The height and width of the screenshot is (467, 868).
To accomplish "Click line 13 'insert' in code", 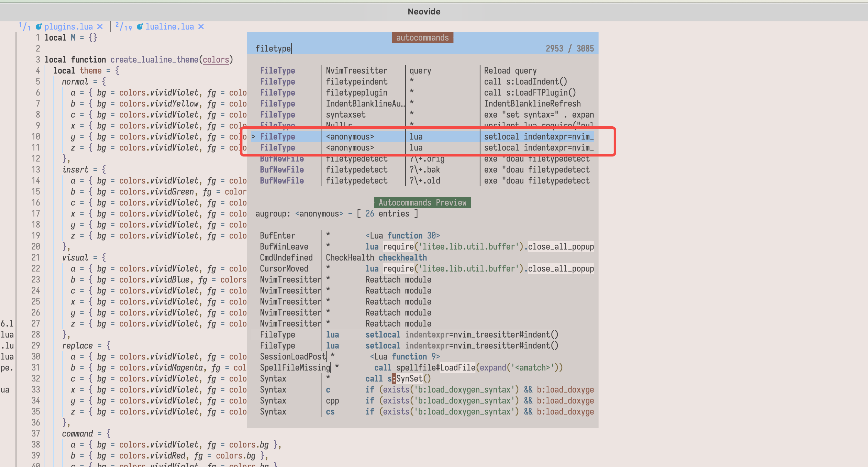I will [75, 170].
